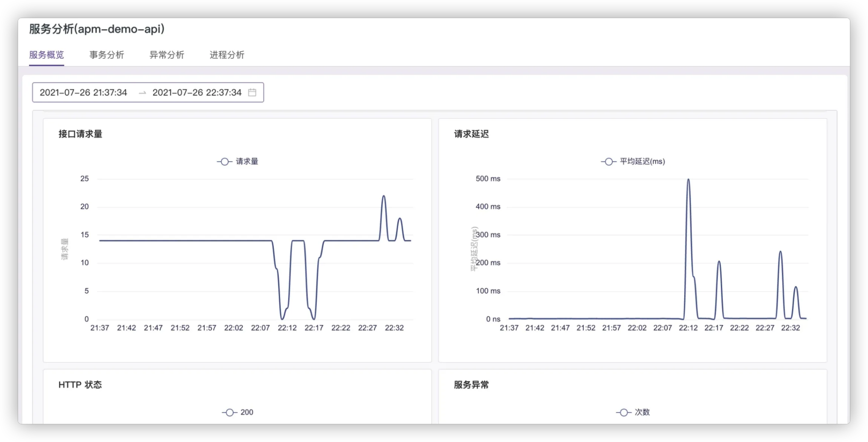Screen dimensions: 868x442
Task: Click the 接口请求量 chart title
Action: click(x=80, y=134)
